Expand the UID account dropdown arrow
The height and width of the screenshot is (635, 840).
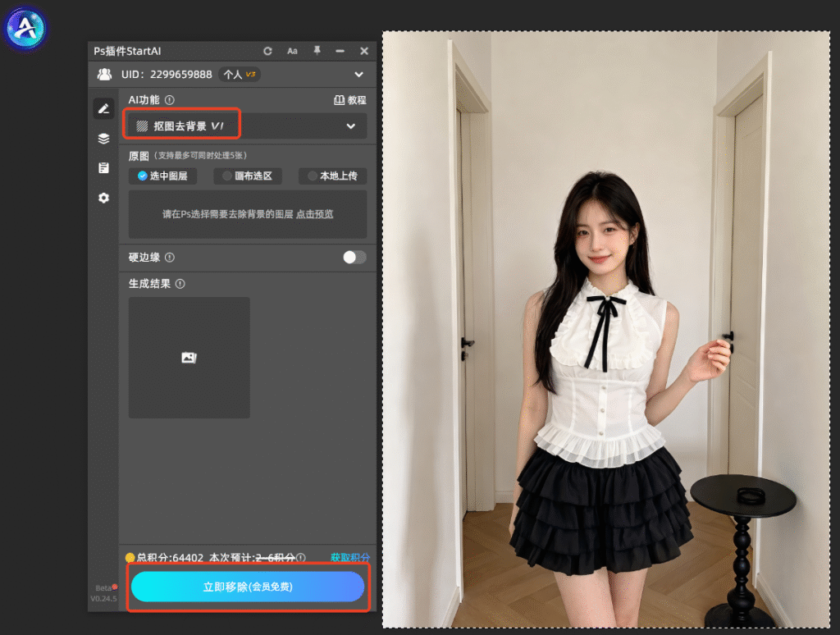359,75
